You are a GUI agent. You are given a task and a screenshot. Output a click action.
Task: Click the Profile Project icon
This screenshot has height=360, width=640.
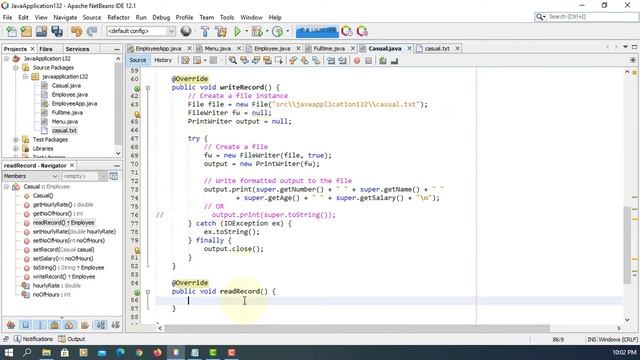click(278, 31)
